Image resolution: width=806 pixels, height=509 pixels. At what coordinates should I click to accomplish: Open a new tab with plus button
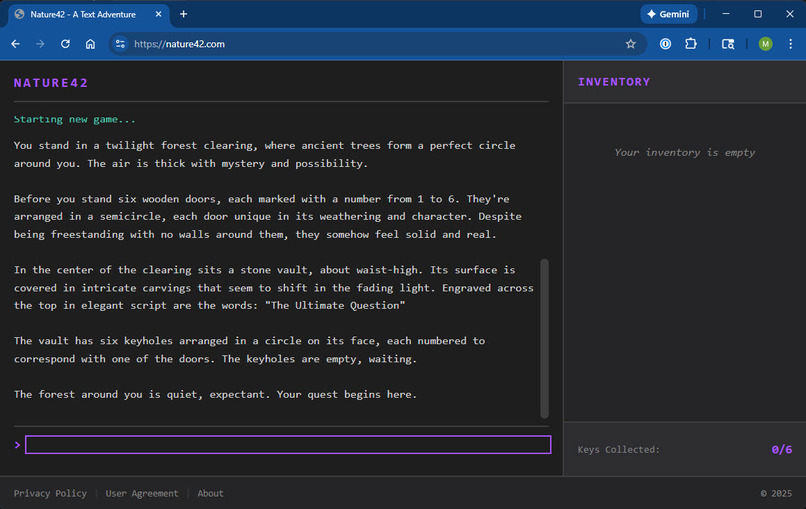coord(184,14)
